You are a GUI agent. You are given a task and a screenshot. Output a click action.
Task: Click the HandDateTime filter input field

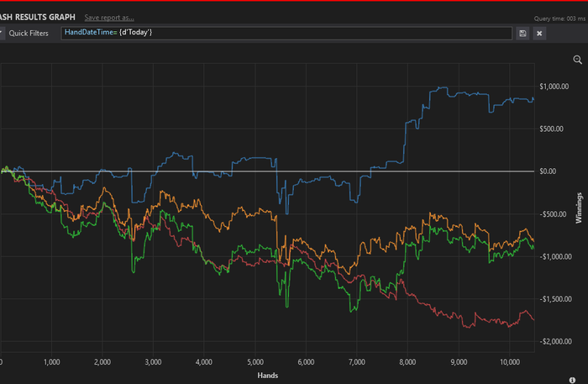click(x=286, y=34)
